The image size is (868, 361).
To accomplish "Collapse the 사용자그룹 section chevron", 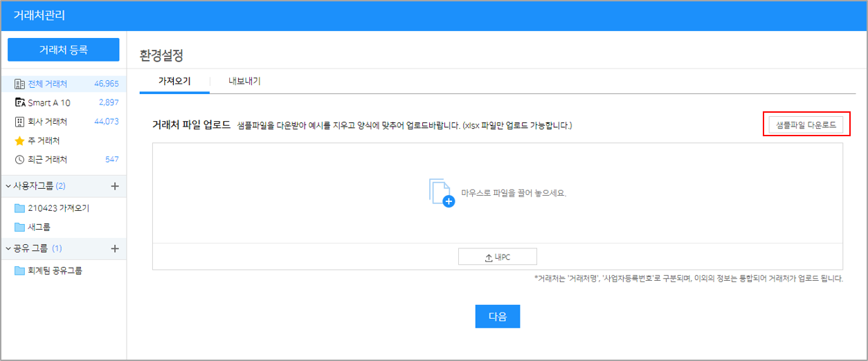I will [8, 186].
